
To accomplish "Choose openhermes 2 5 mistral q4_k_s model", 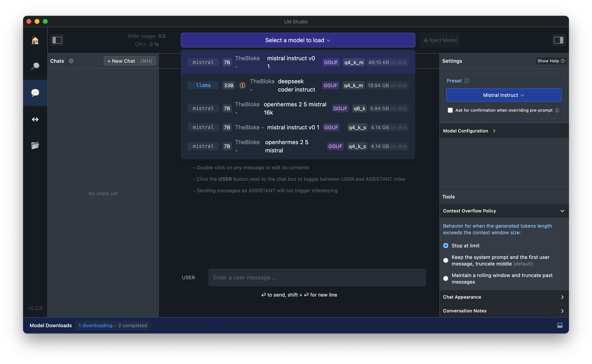I will (x=298, y=146).
